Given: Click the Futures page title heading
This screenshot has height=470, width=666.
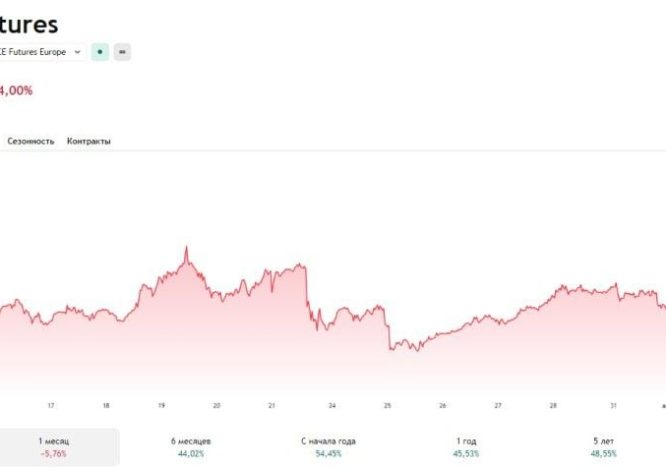Looking at the screenshot, I should (x=30, y=24).
